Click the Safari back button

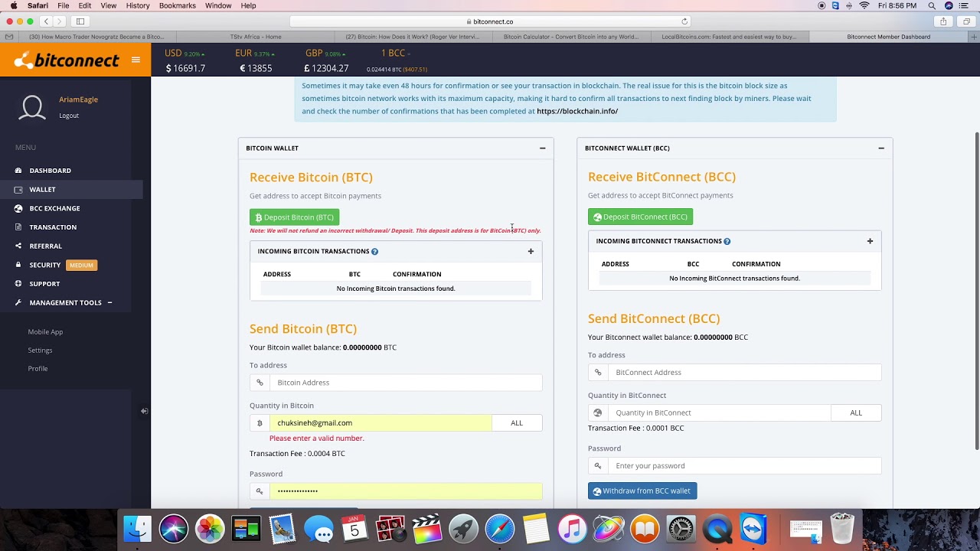point(46,21)
